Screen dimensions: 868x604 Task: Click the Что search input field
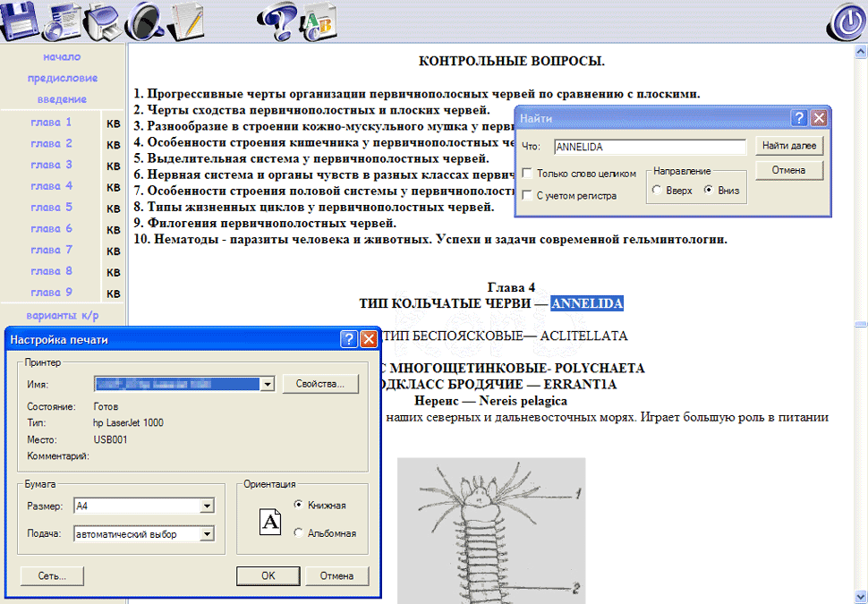click(650, 147)
